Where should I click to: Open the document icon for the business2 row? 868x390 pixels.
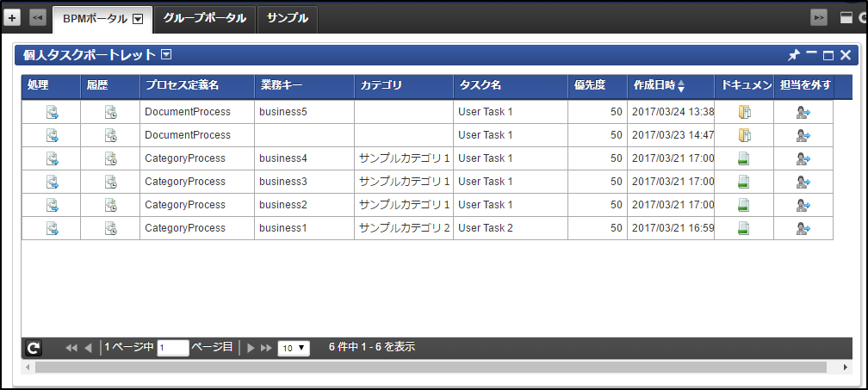[x=744, y=205]
